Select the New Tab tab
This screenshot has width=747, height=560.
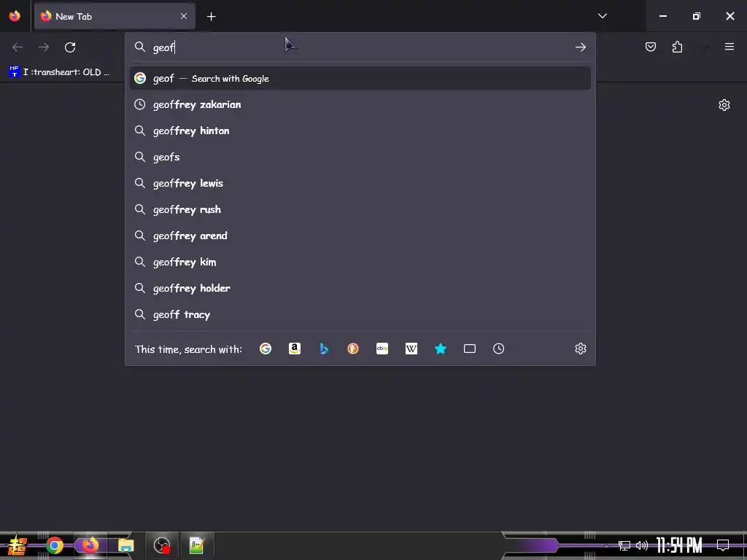(x=115, y=16)
